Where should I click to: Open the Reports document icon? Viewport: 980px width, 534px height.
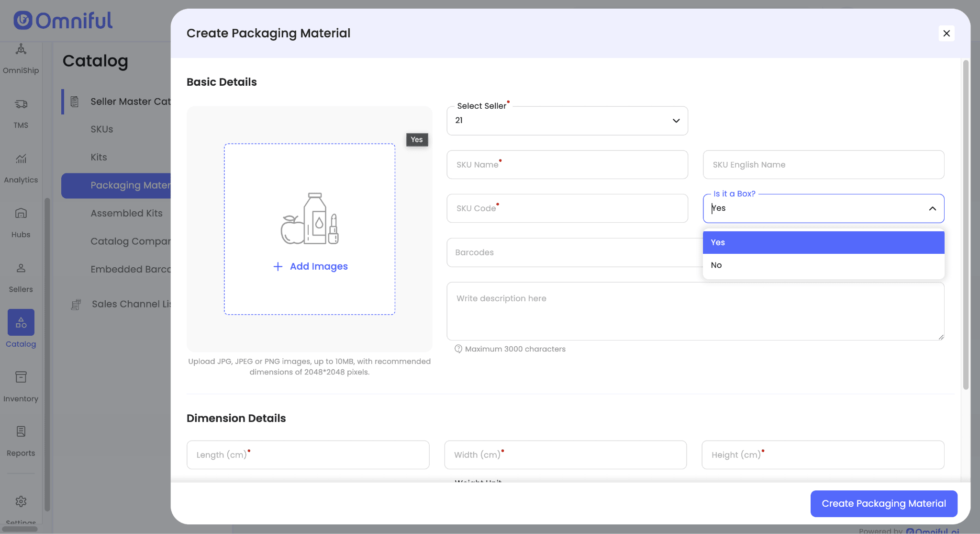tap(21, 432)
